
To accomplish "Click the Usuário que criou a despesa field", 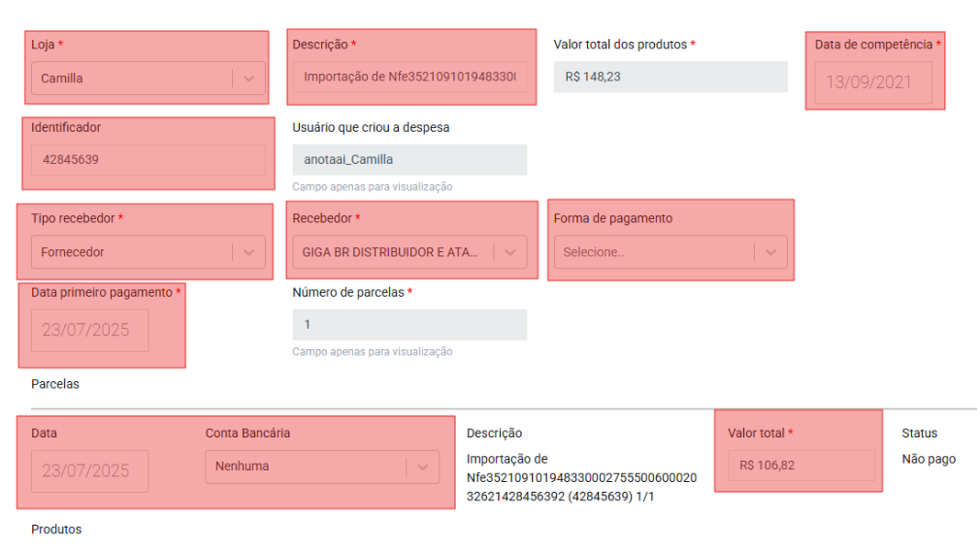I will click(x=409, y=160).
